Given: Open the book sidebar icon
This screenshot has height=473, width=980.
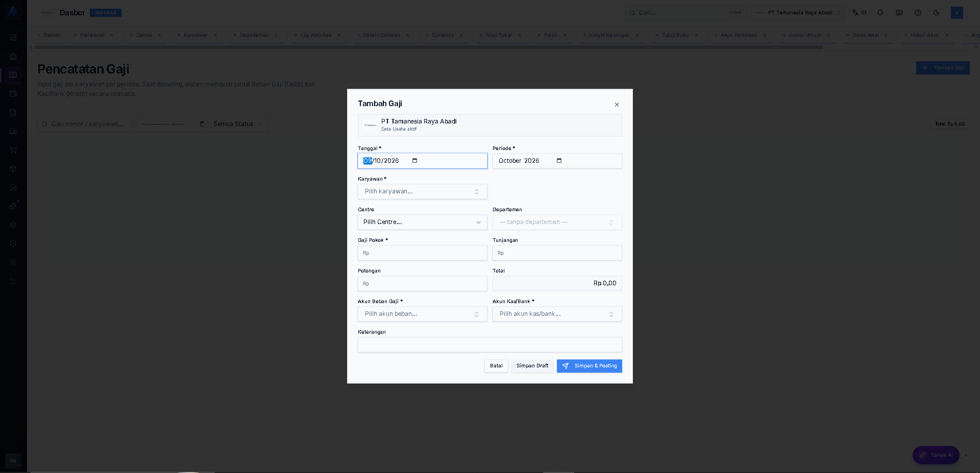Looking at the screenshot, I should [13, 75].
